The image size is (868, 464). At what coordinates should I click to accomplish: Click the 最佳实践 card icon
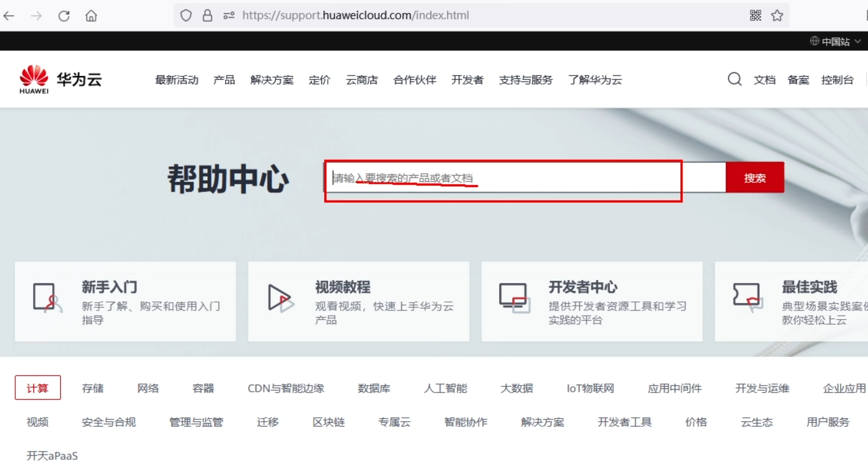[748, 297]
